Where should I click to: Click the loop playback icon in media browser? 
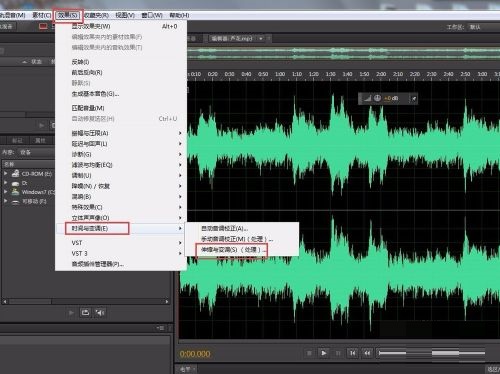(x=85, y=312)
